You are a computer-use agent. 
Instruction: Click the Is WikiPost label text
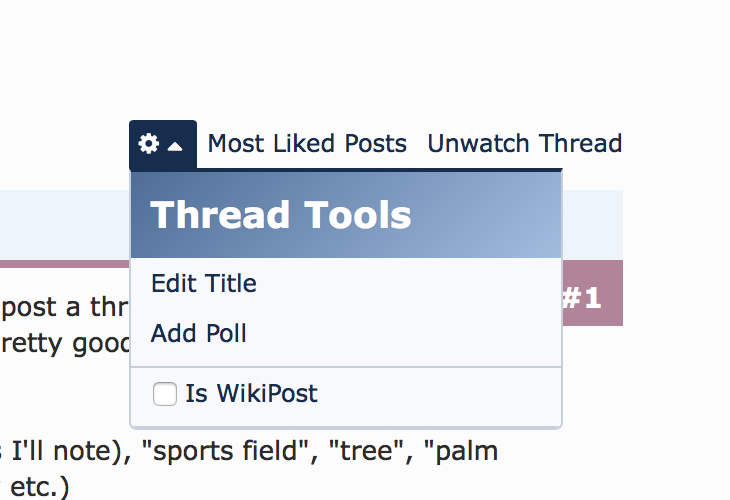tap(251, 393)
